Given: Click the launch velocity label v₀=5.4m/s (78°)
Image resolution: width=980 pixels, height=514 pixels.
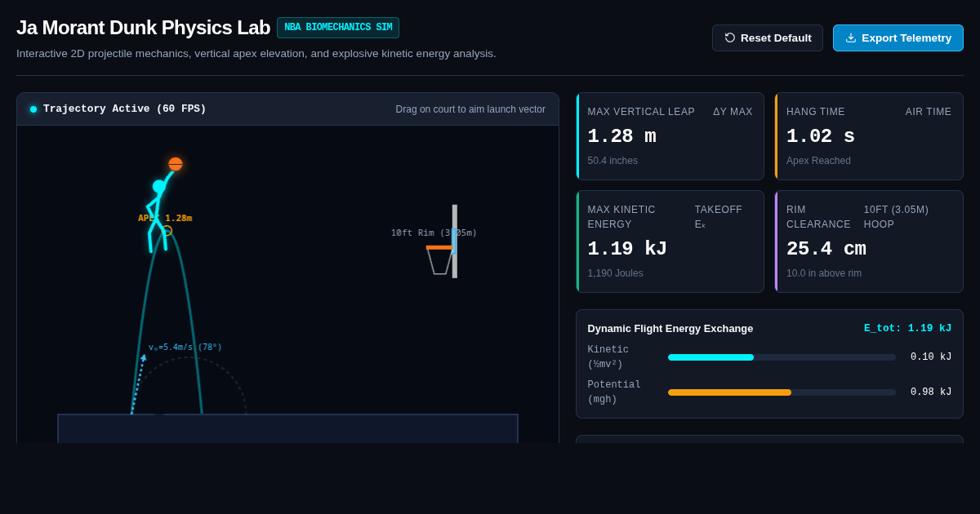Looking at the screenshot, I should [185, 347].
